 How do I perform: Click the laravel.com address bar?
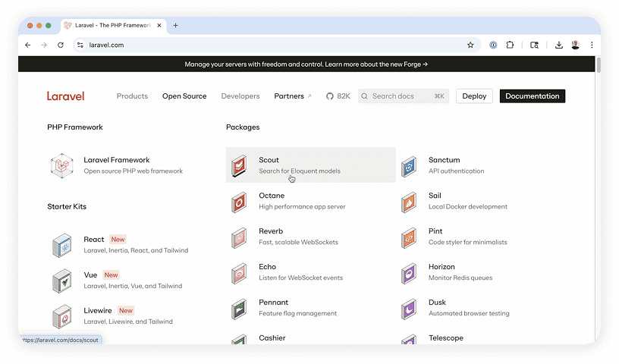coord(276,45)
